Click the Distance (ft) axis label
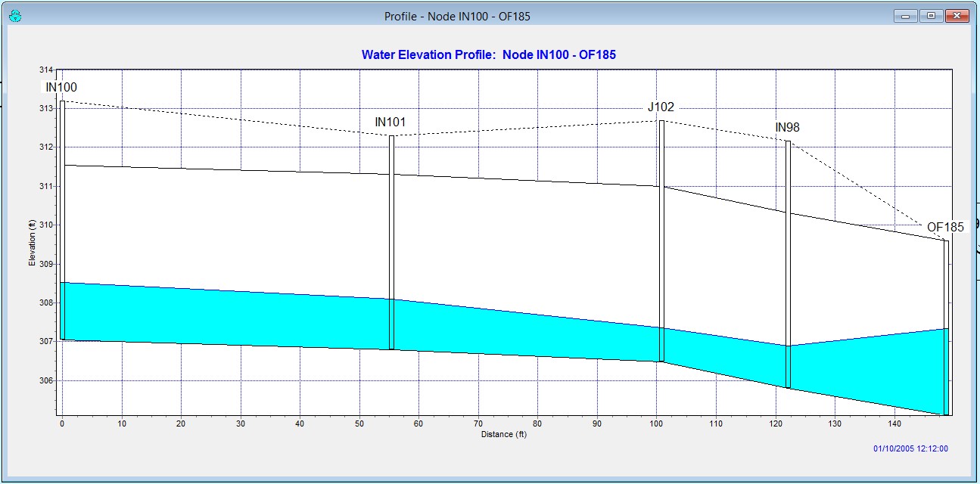This screenshot has height=484, width=980. click(504, 434)
